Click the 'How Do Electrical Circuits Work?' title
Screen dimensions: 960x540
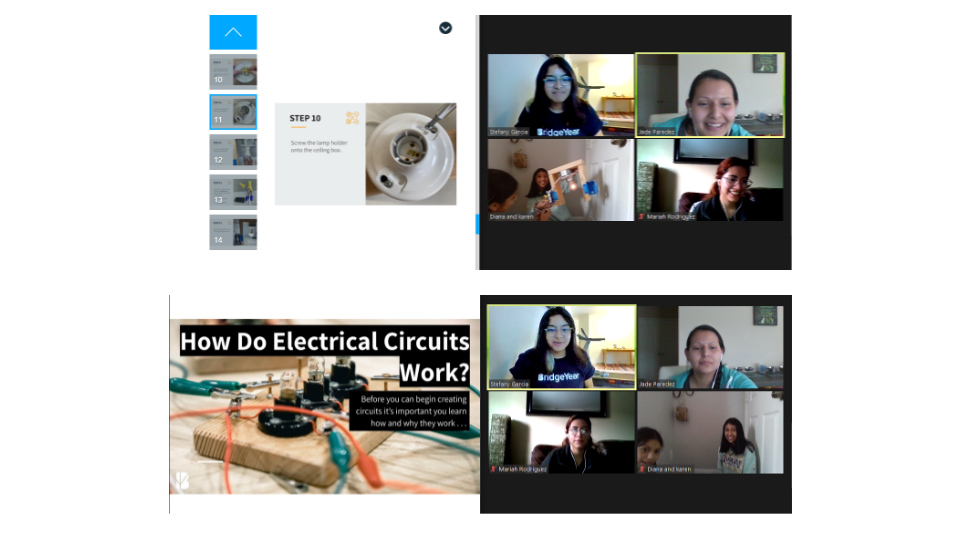point(324,356)
